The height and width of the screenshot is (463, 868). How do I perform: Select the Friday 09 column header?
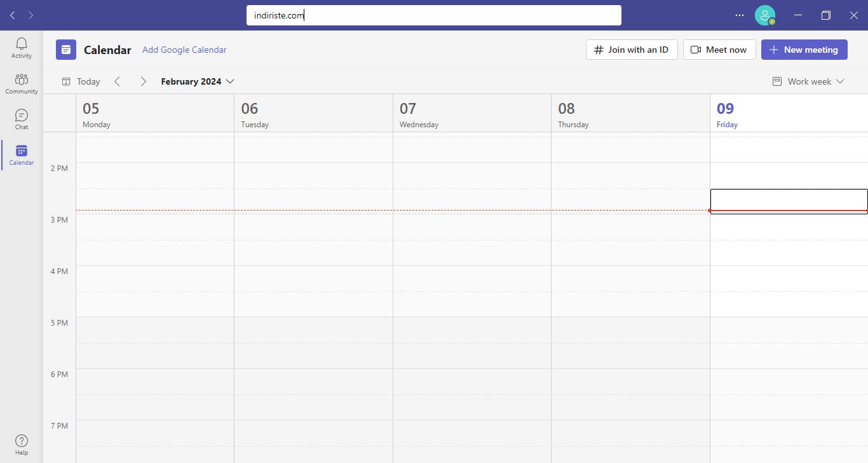[x=789, y=114]
